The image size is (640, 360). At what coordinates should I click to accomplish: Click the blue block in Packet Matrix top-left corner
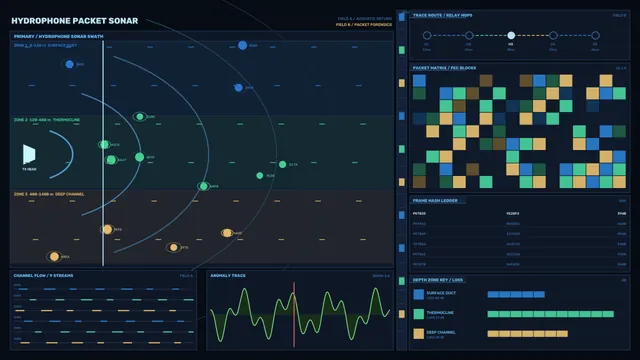[x=419, y=80]
